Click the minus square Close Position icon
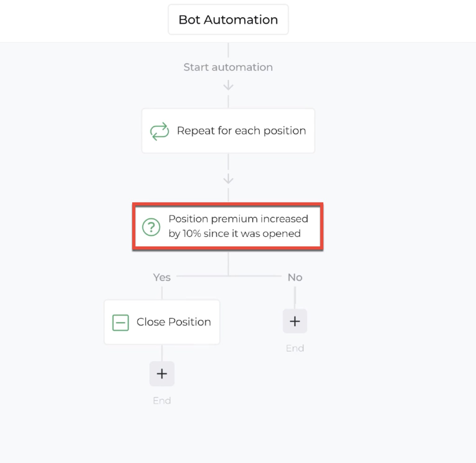This screenshot has height=463, width=476. (x=120, y=322)
